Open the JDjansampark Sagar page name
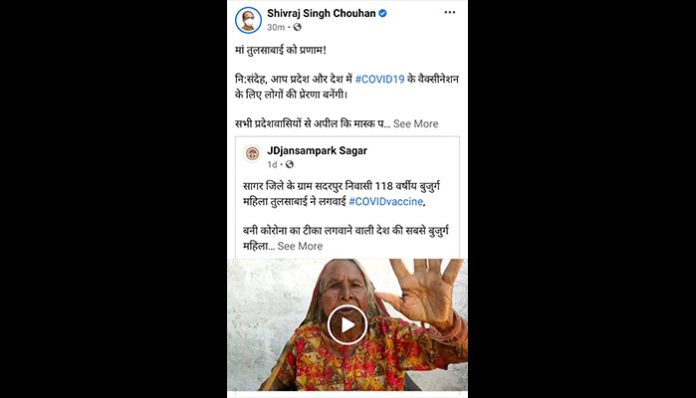This screenshot has width=696, height=398. 317,151
